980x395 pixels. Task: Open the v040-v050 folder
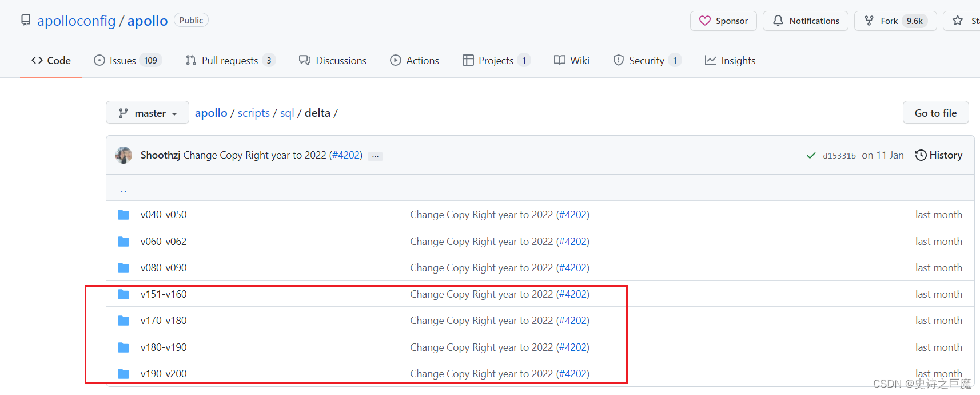[x=164, y=215]
